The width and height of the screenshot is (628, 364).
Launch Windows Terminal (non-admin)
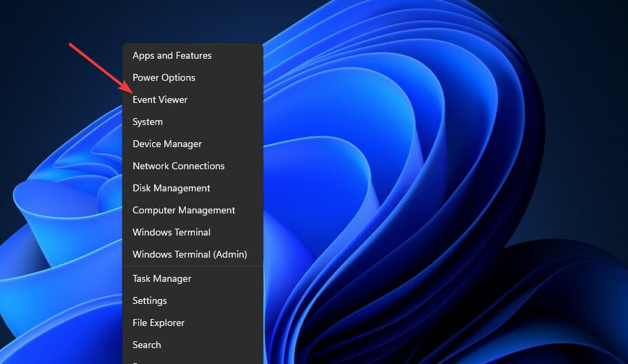193,232
